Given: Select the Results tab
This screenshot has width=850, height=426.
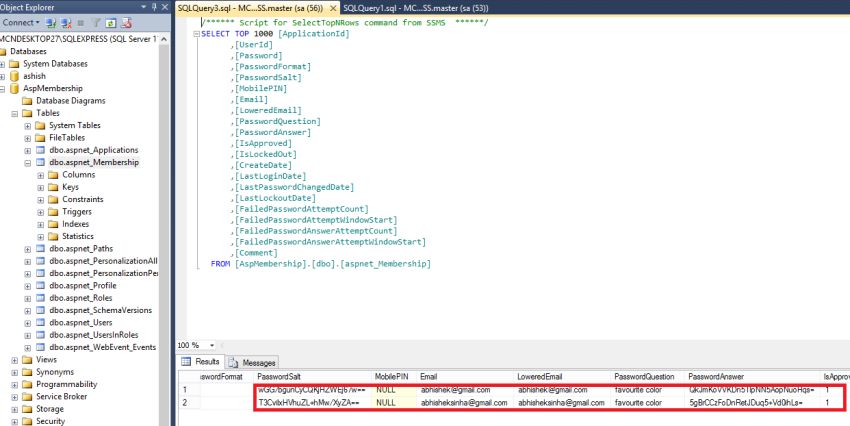Looking at the screenshot, I should tap(200, 362).
